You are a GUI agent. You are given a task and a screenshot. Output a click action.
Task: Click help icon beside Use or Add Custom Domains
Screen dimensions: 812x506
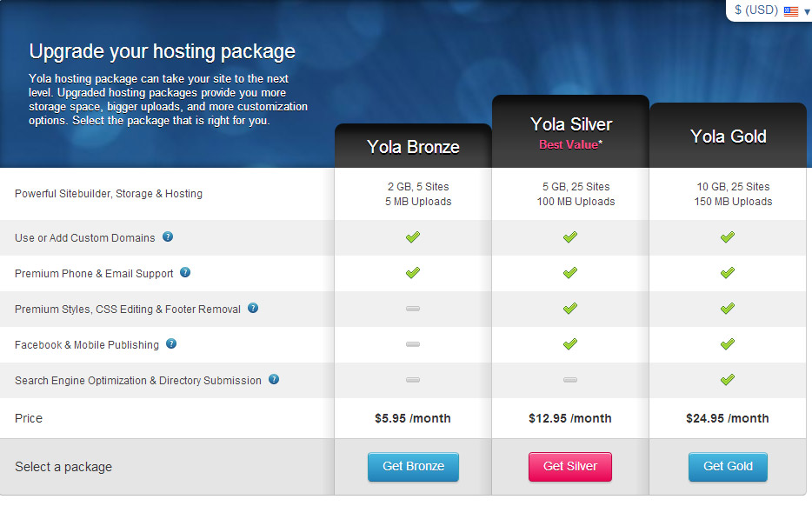[168, 236]
